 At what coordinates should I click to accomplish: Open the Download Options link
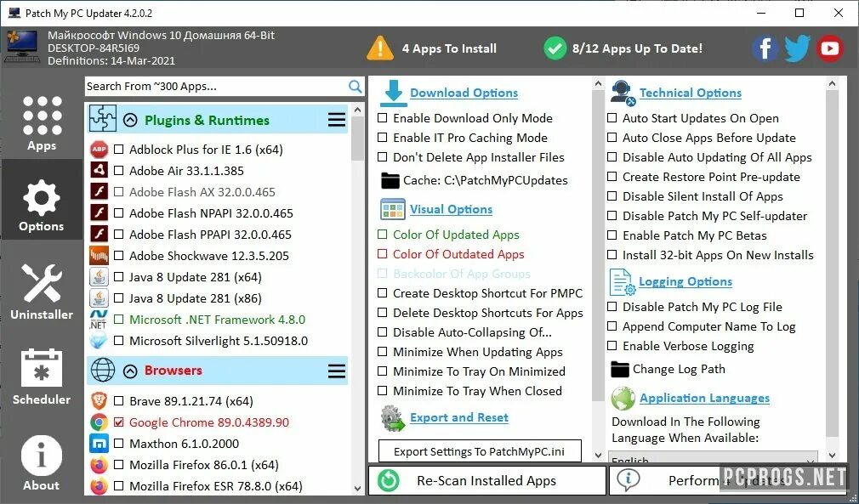(464, 93)
